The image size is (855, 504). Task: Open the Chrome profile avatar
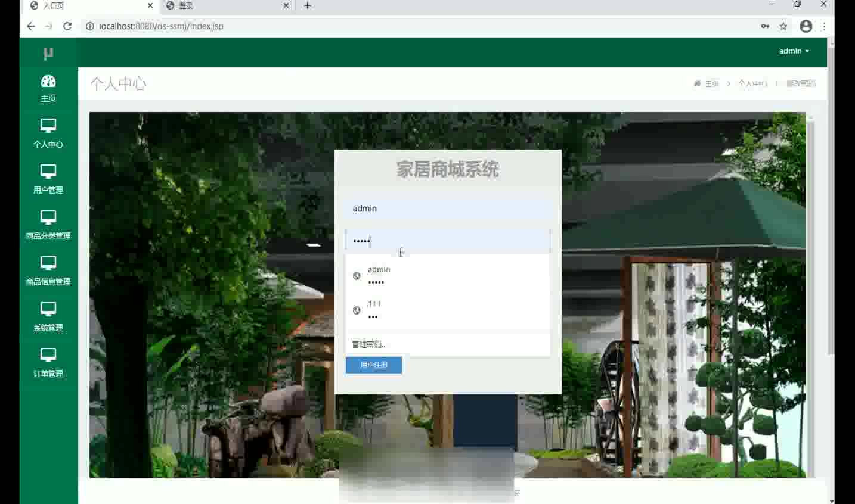tap(806, 26)
